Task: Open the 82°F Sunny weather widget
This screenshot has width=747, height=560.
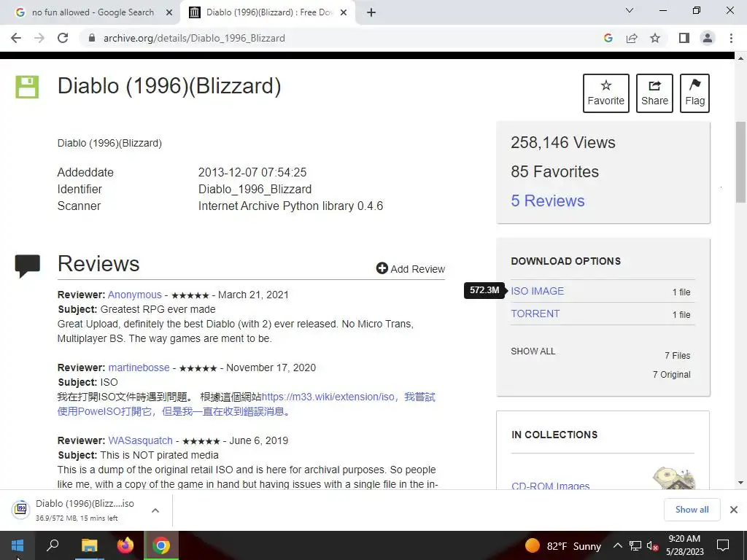Action: tap(563, 545)
